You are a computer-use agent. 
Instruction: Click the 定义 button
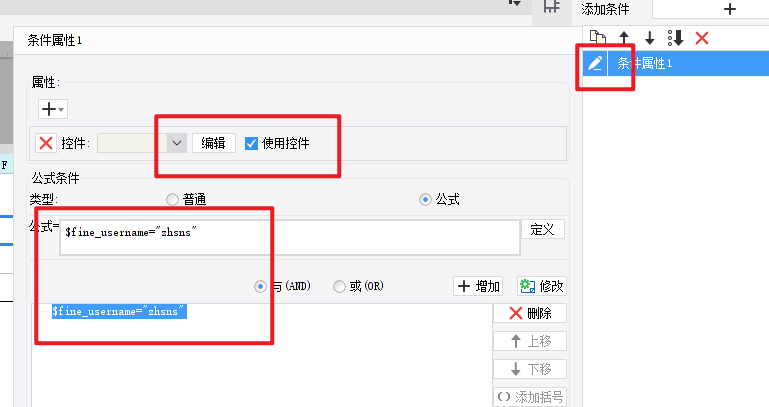542,229
